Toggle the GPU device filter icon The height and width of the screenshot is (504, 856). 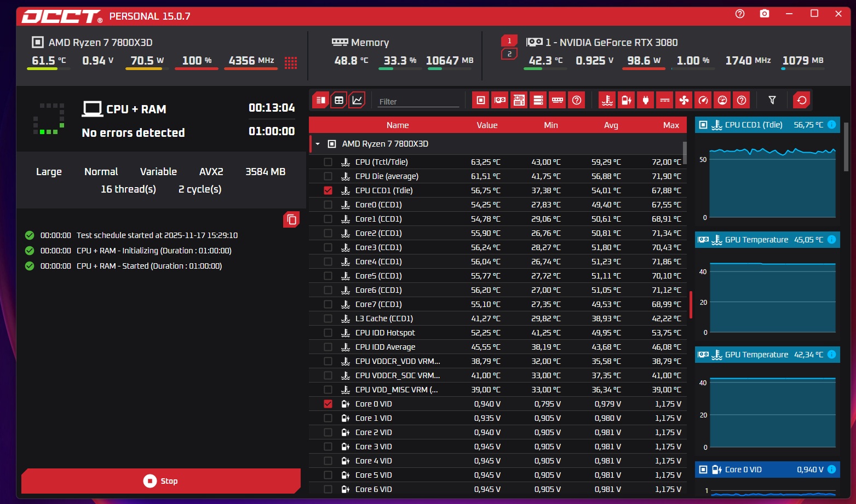[500, 100]
